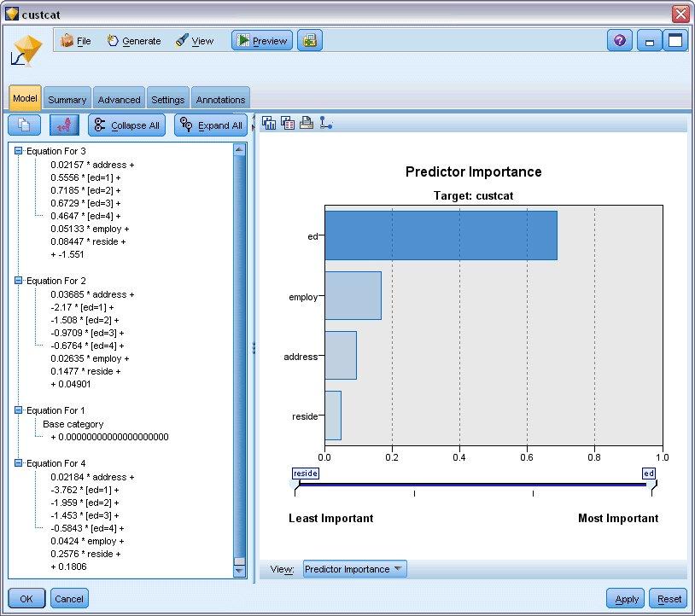Image resolution: width=695 pixels, height=616 pixels.
Task: Toggle the pink chart icon button
Action: 65,125
